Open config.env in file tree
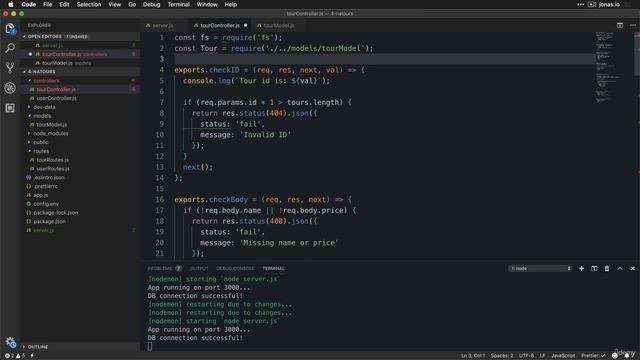This screenshot has height=360, width=640. click(46, 204)
